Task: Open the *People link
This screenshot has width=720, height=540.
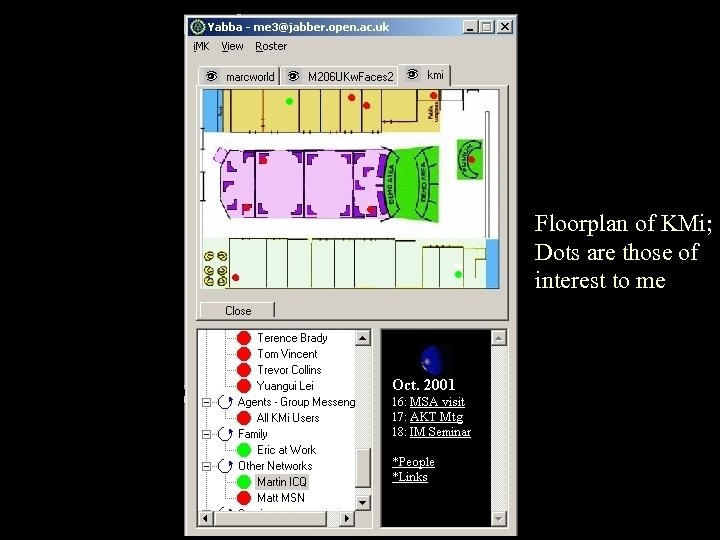Action: [413, 462]
